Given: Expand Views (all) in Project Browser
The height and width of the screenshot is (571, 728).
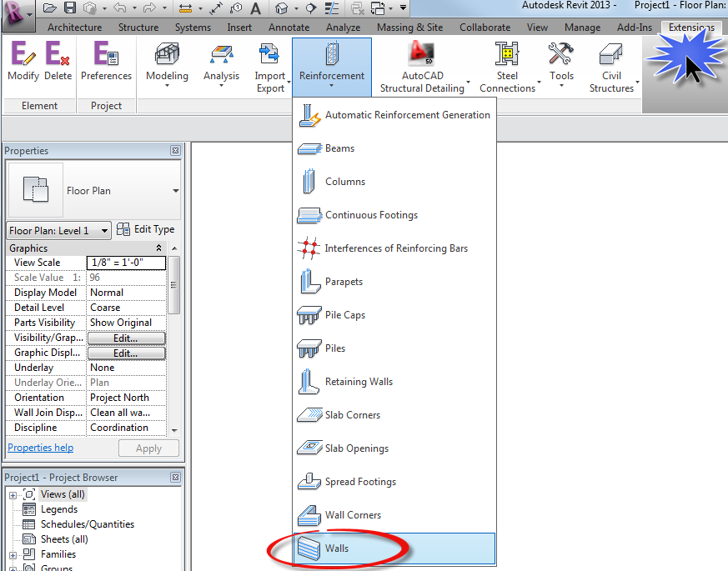Looking at the screenshot, I should [13, 493].
